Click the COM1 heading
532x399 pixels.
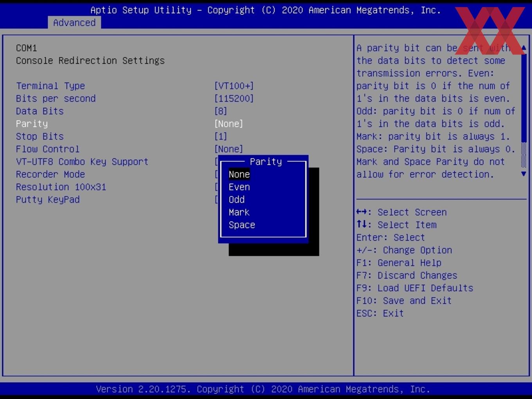coord(26,48)
